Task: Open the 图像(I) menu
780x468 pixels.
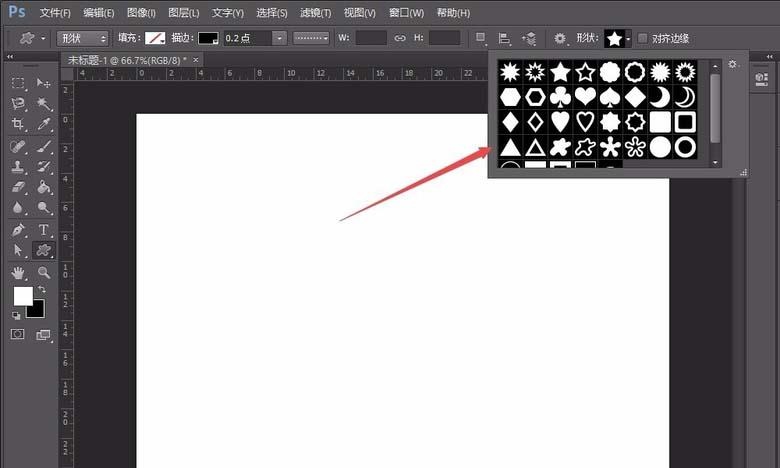Action: click(141, 13)
